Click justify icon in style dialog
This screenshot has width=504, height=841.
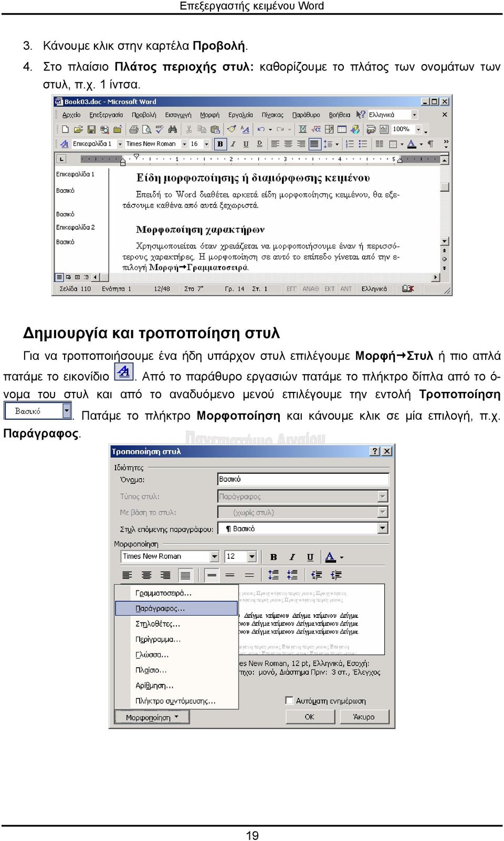tap(185, 575)
